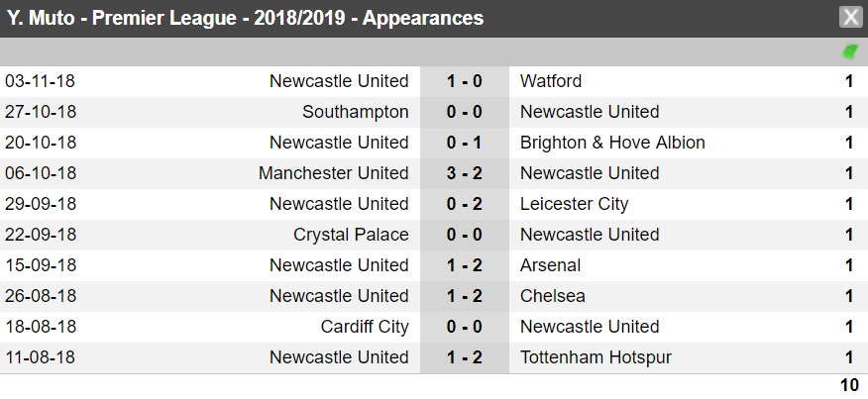Image resolution: width=868 pixels, height=399 pixels.
Task: Click the green appearances column icon
Action: tap(850, 52)
